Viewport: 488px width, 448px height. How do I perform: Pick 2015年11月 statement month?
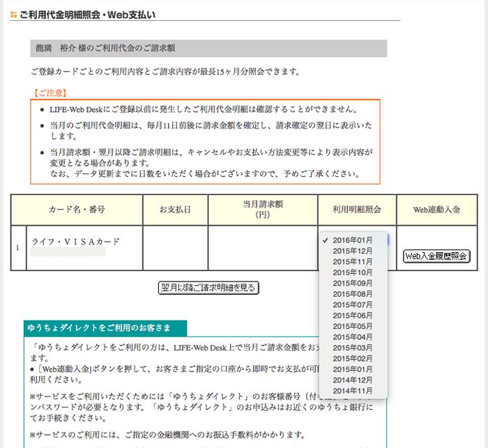point(353,261)
